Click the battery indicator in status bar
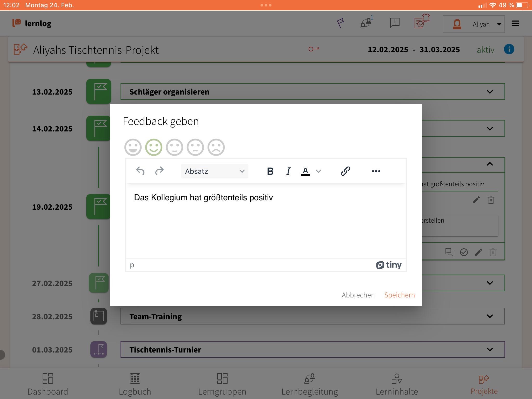The height and width of the screenshot is (399, 532). pyautogui.click(x=522, y=5)
